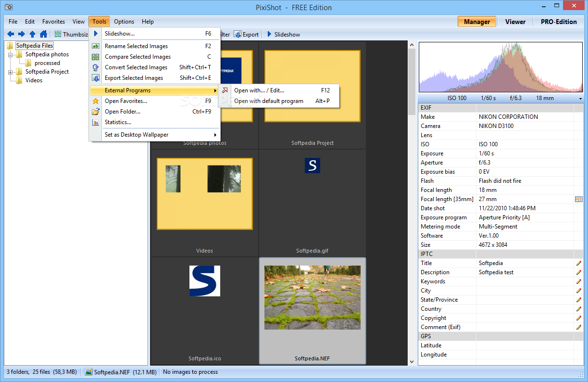
Task: Collapse the Softpedia photos tree node
Action: [11, 54]
